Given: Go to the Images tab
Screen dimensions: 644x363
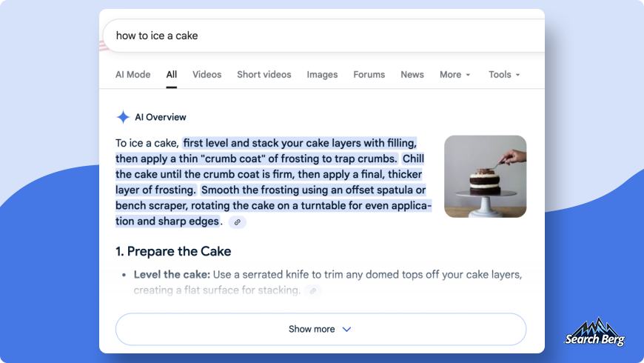Looking at the screenshot, I should pos(322,75).
